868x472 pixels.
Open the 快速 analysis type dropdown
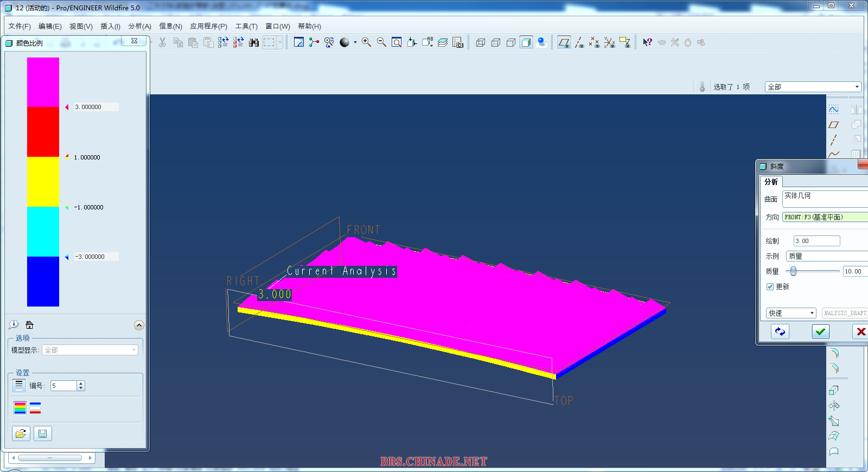click(791, 313)
